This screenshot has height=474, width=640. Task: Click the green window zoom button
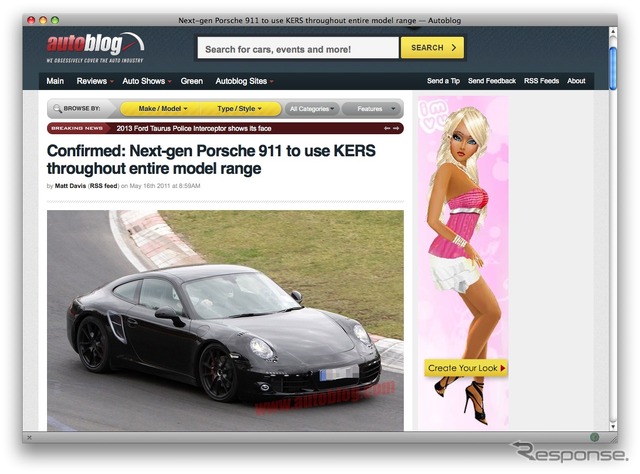click(x=55, y=20)
